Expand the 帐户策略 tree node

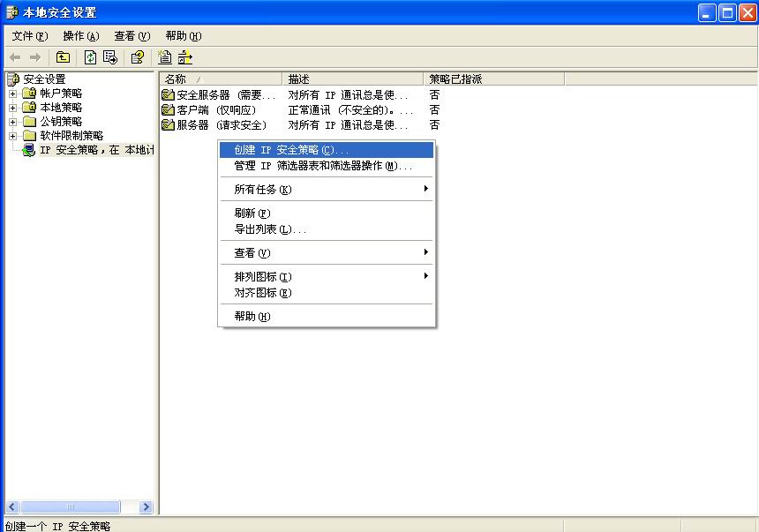12,94
